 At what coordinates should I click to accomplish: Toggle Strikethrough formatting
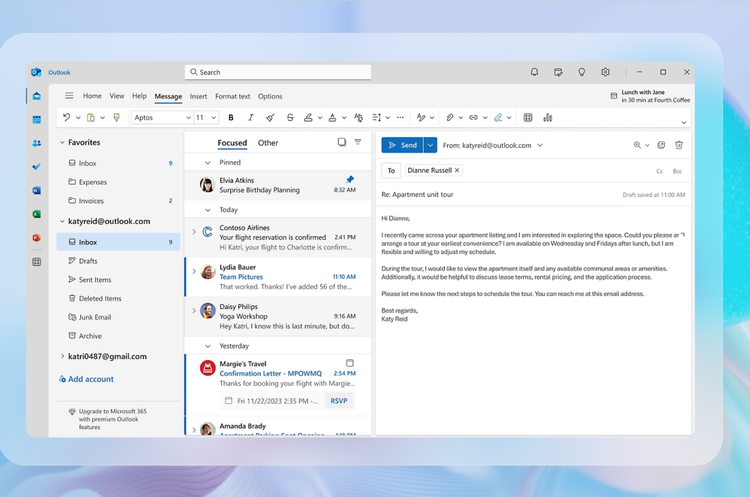click(290, 117)
